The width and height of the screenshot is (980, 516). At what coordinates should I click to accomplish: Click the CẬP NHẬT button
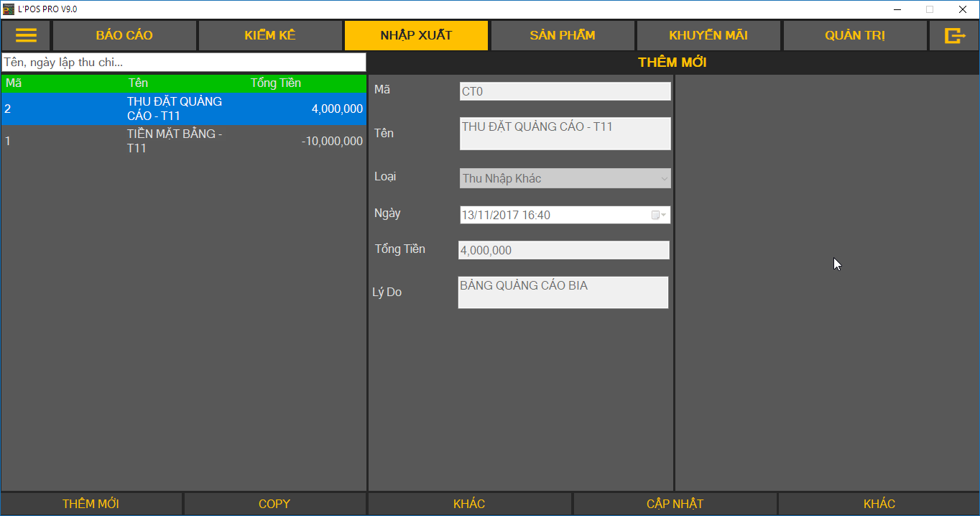click(675, 504)
